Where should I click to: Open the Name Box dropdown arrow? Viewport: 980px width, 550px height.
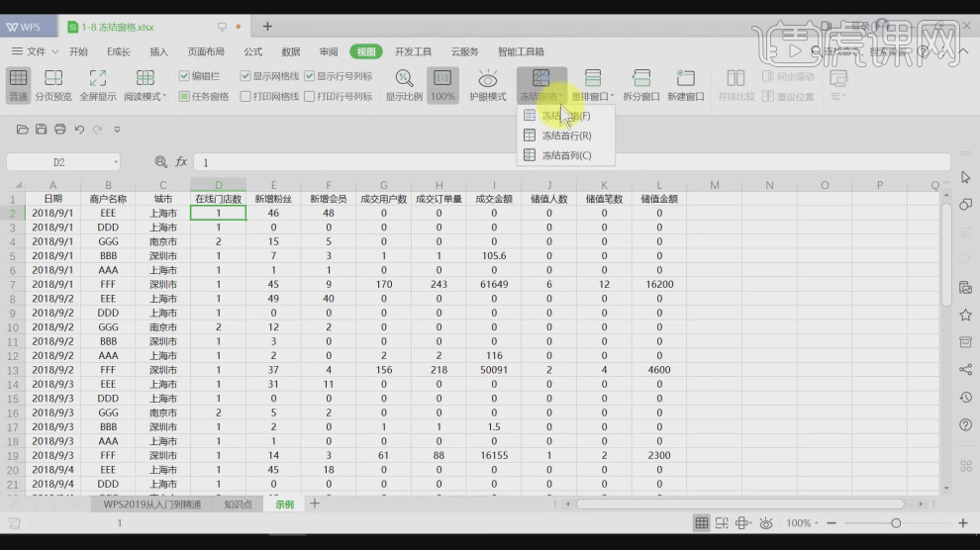coord(116,162)
